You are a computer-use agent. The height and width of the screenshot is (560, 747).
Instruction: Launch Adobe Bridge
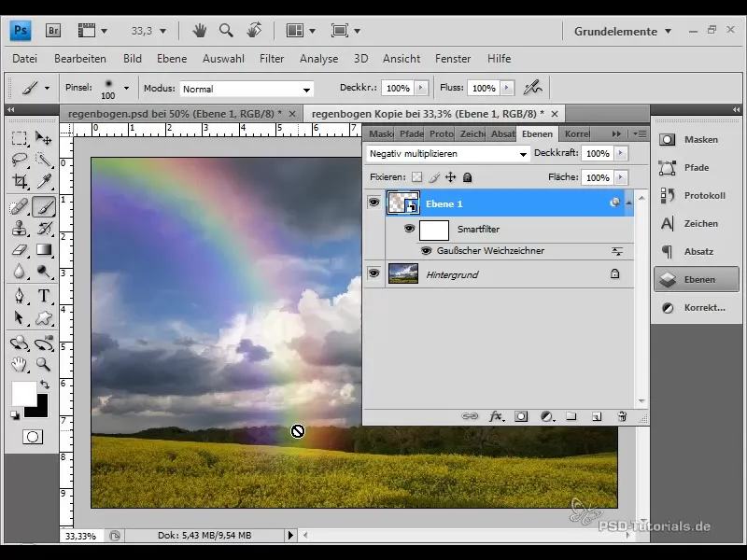[53, 31]
